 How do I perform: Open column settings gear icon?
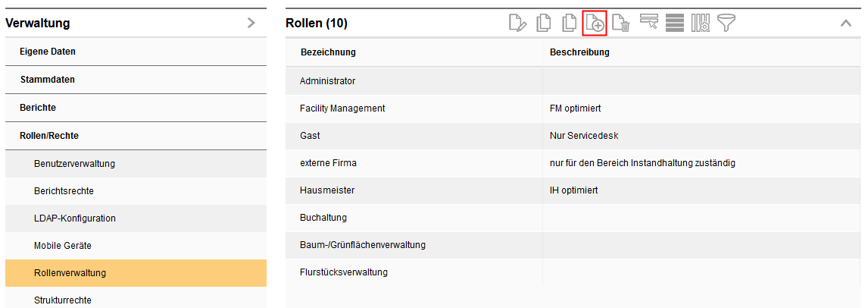701,24
